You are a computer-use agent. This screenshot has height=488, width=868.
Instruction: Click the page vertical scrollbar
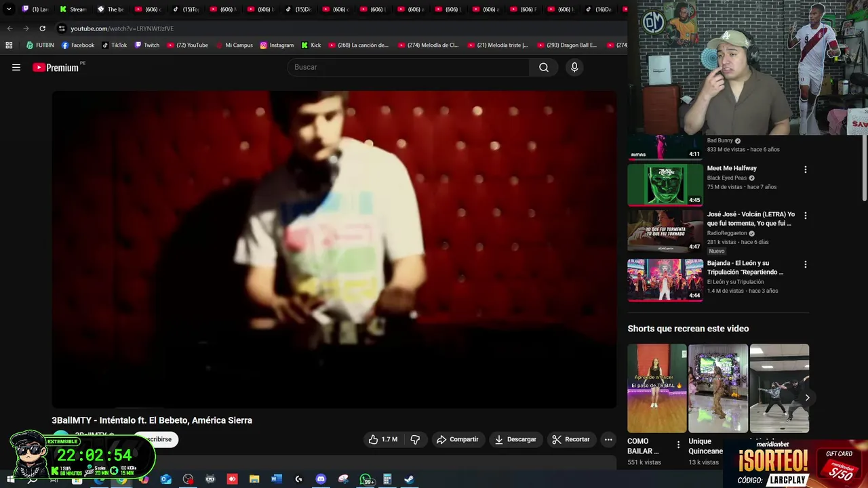coord(864,169)
